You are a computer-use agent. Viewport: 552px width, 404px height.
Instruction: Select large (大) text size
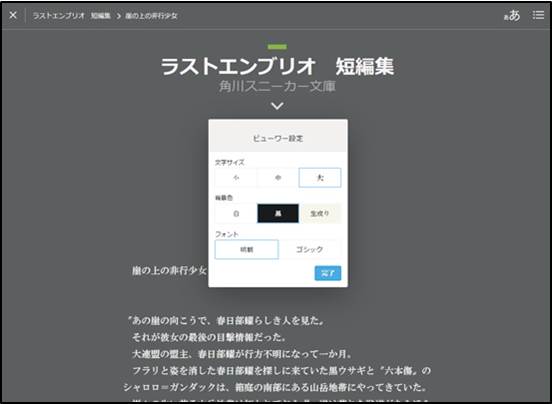320,178
